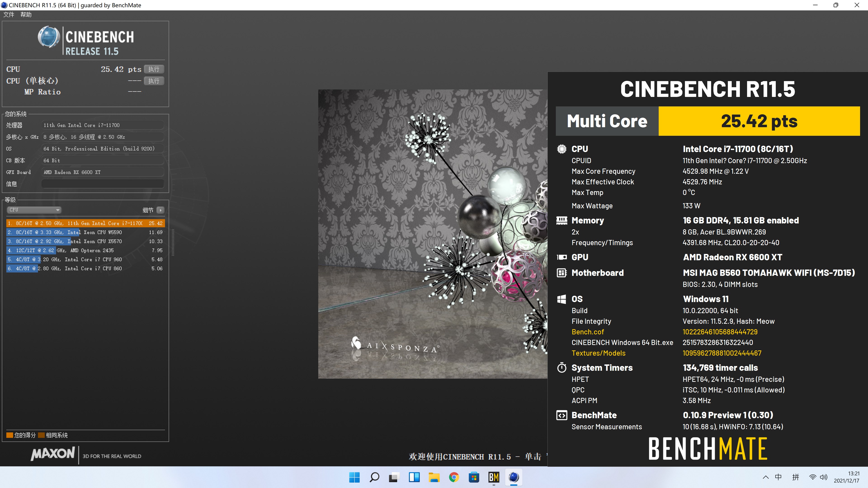Screen dimensions: 868x488
Task: Open the Wi-Fi network tray icon
Action: pyautogui.click(x=813, y=477)
